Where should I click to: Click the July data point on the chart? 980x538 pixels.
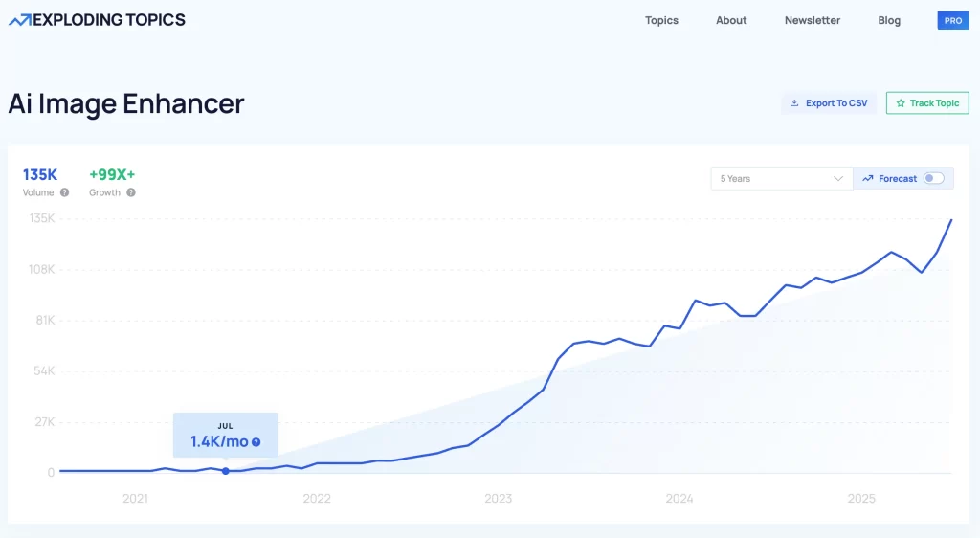point(225,471)
